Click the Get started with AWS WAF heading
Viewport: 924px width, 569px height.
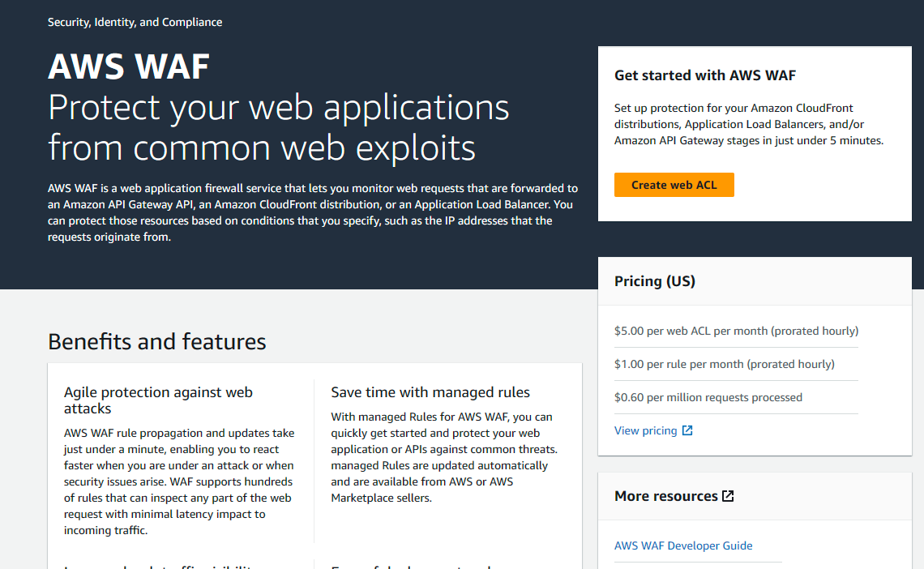pyautogui.click(x=705, y=75)
